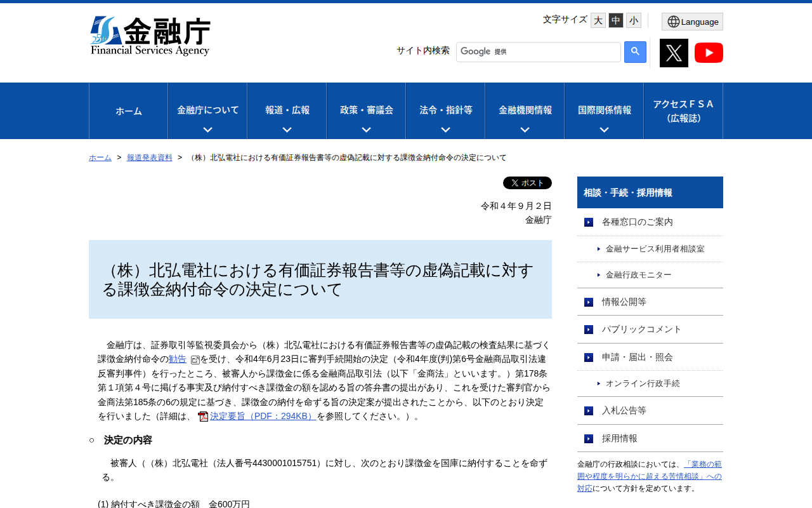Click the article title heading

point(320,279)
